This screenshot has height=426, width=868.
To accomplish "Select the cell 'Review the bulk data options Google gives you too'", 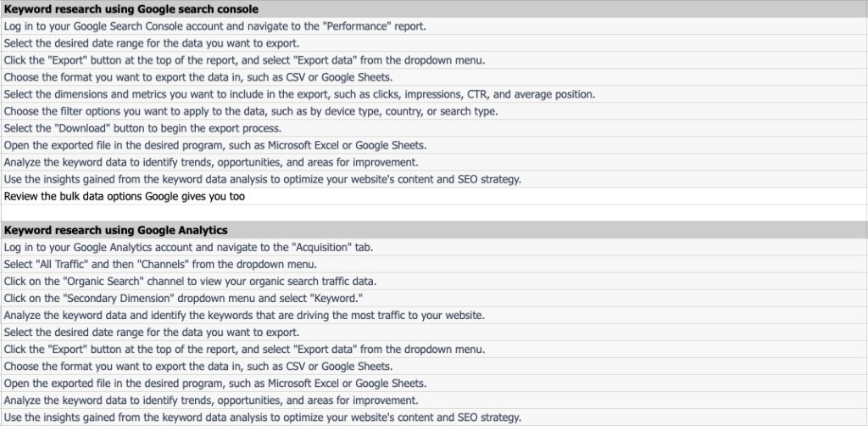I will (434, 196).
